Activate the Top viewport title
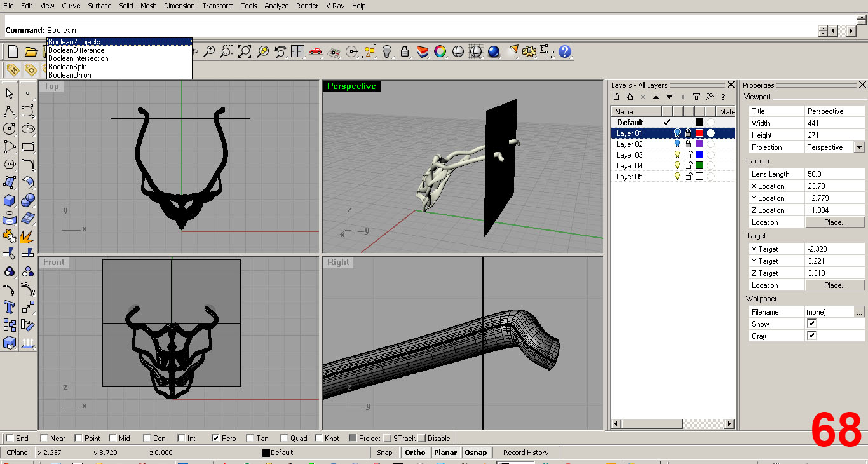The image size is (868, 464). [51, 86]
